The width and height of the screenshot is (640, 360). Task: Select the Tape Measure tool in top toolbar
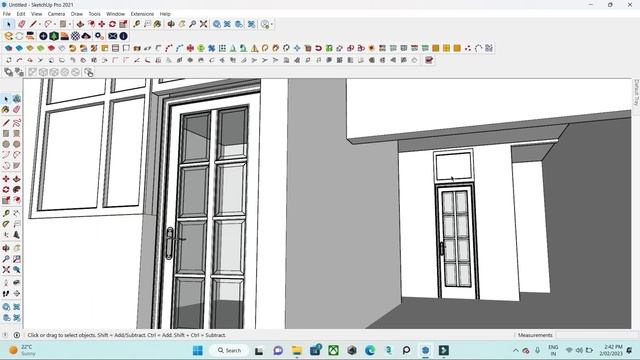tap(137, 24)
